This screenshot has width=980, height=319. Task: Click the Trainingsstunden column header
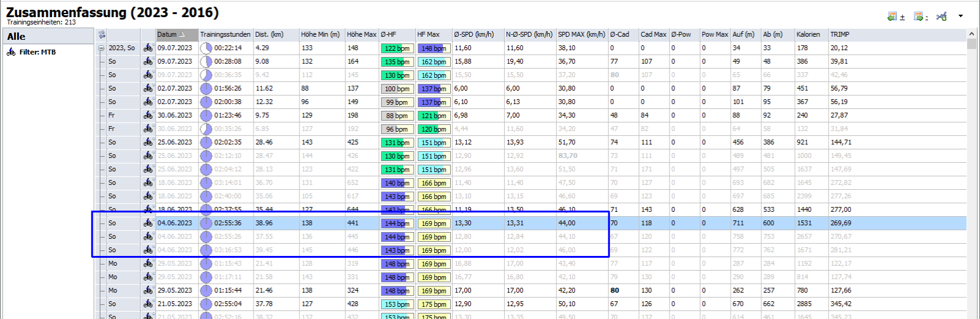click(225, 34)
